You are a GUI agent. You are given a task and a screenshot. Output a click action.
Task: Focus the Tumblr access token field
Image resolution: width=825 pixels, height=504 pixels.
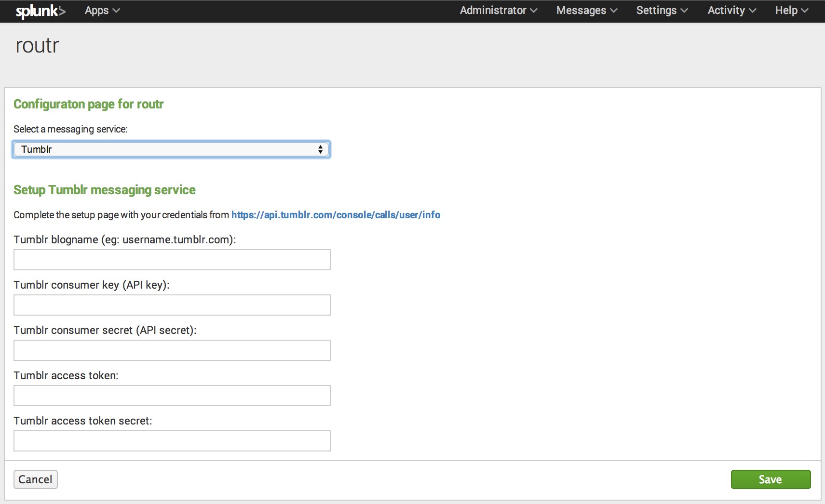(x=172, y=396)
